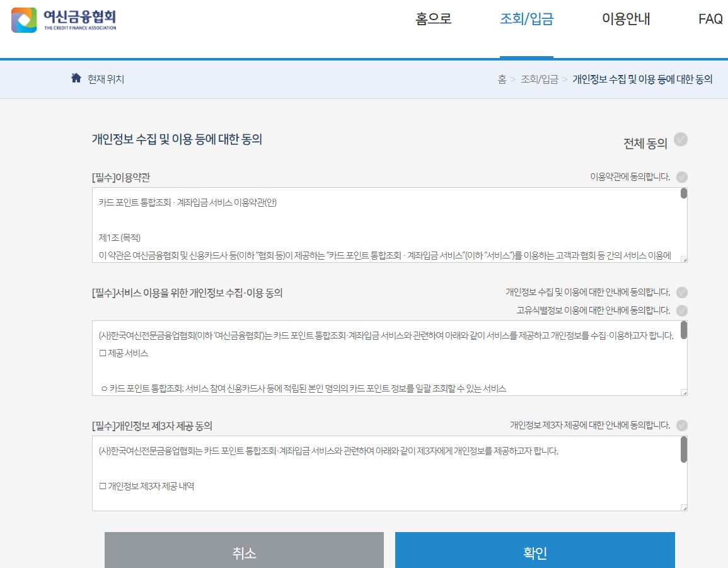Enable 개인정보 제3자 제공 동의 checkbox
Screen dimensions: 728x568
[681, 425]
